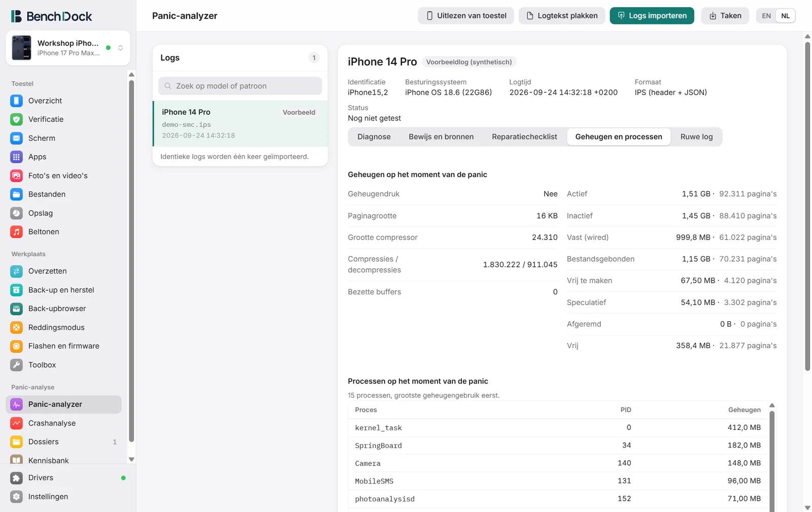Click the sidebar scrollbar thumb
Screen dimensions: 812x512
[x=131, y=260]
